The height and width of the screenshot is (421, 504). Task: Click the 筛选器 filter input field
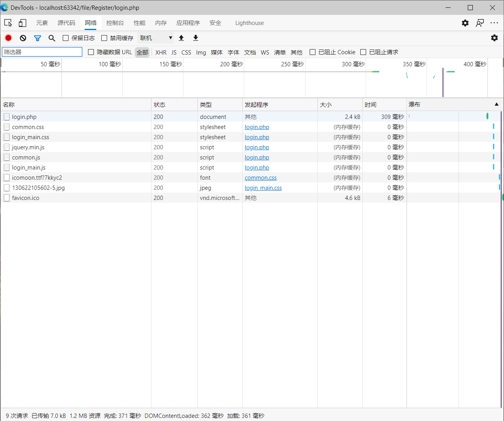[42, 52]
